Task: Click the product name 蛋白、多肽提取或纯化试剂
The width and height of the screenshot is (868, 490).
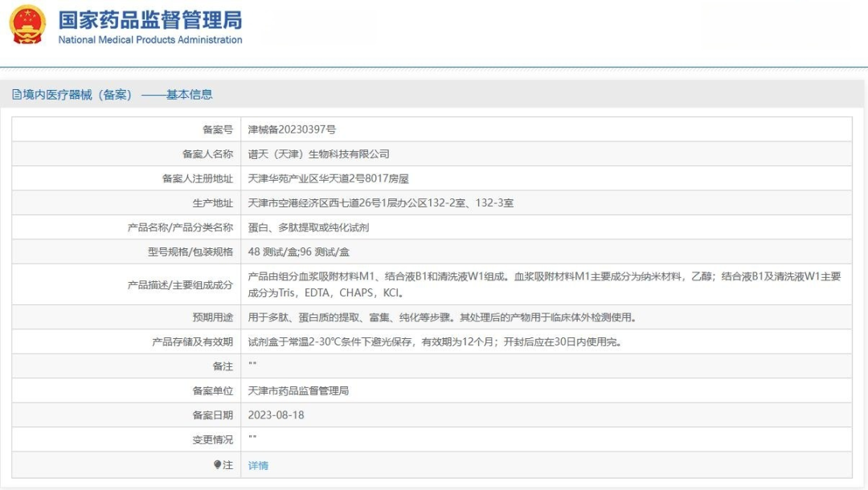Action: 309,227
